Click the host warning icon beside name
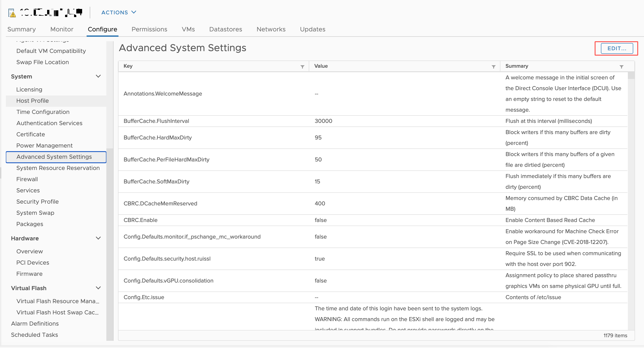644x348 pixels. [12, 13]
